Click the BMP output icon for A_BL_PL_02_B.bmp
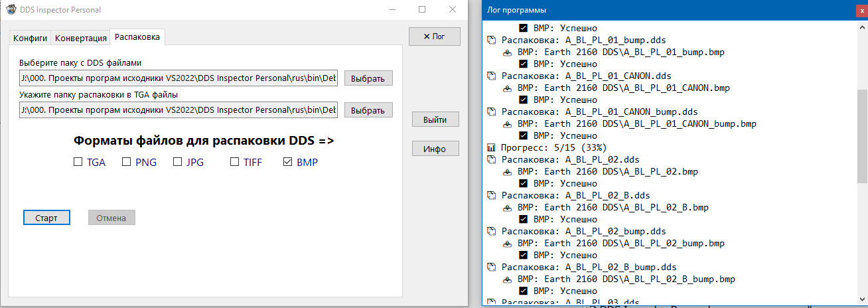Viewport: 868px width, 308px height. pos(507,207)
